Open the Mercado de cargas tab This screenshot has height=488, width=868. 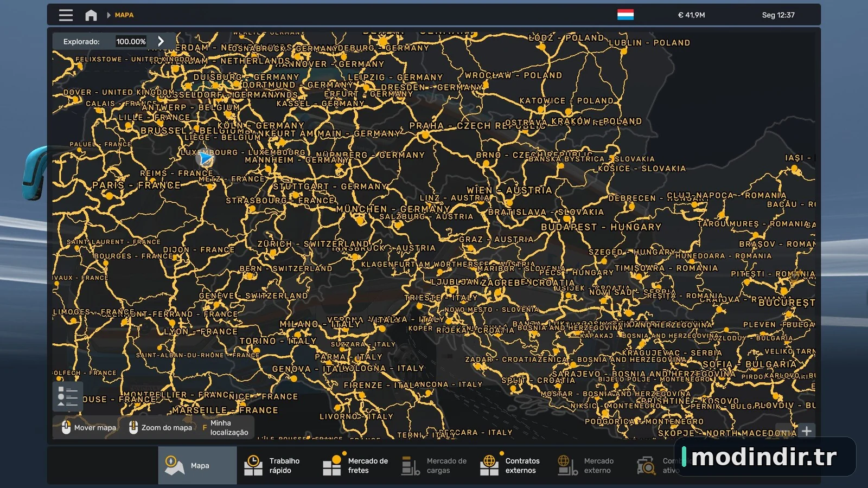coord(433,465)
